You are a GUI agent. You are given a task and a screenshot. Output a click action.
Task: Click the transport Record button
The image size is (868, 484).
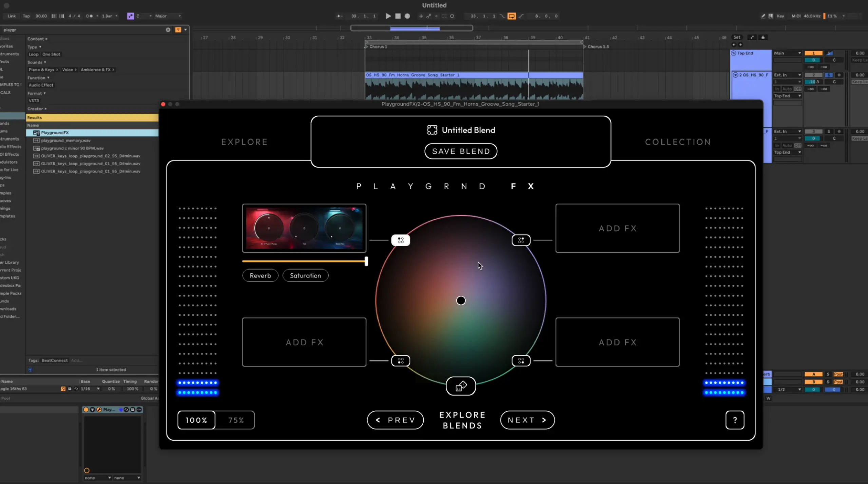coord(407,16)
